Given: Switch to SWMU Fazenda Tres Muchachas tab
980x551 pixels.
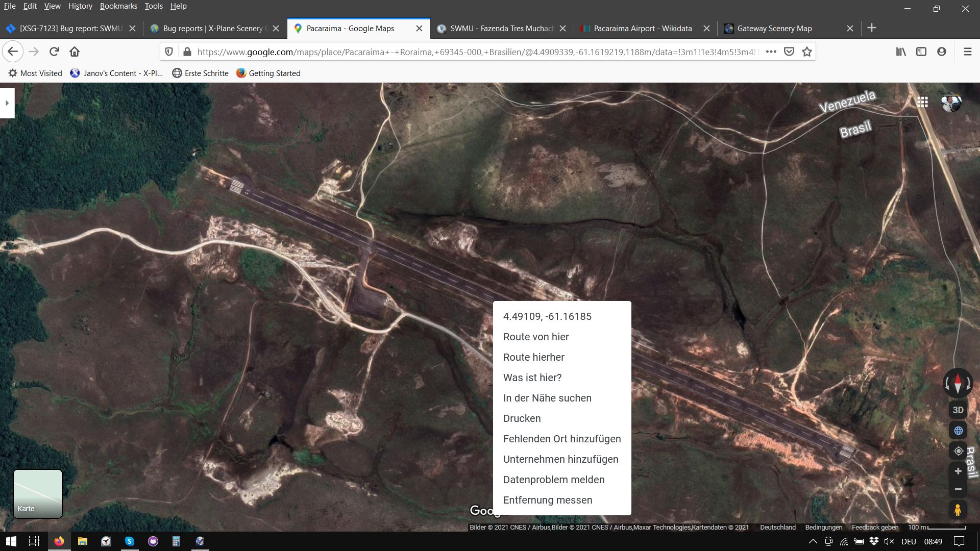Looking at the screenshot, I should pos(502,29).
